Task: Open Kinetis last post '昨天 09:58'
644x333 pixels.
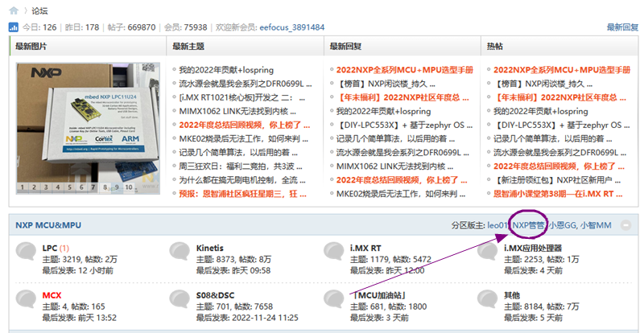Action: [251, 270]
